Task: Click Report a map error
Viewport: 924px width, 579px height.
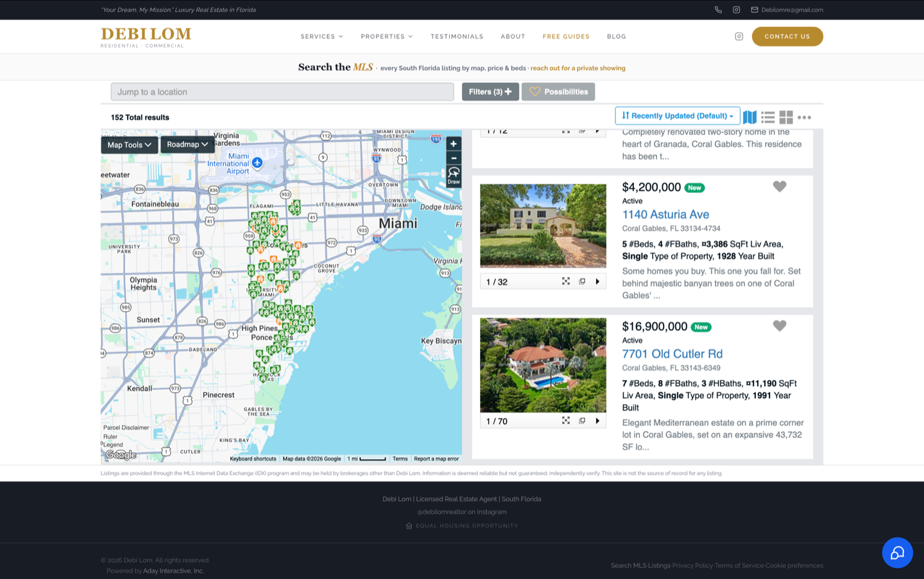Action: click(436, 459)
